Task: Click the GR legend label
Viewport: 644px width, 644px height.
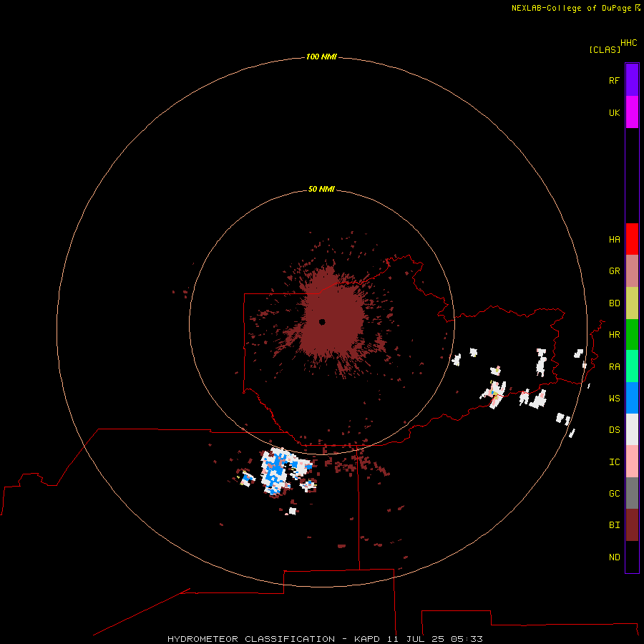Action: [615, 271]
